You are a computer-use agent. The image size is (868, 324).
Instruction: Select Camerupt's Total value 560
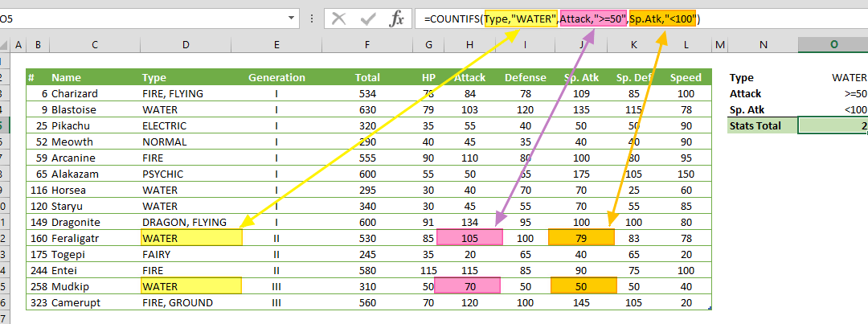coord(367,303)
